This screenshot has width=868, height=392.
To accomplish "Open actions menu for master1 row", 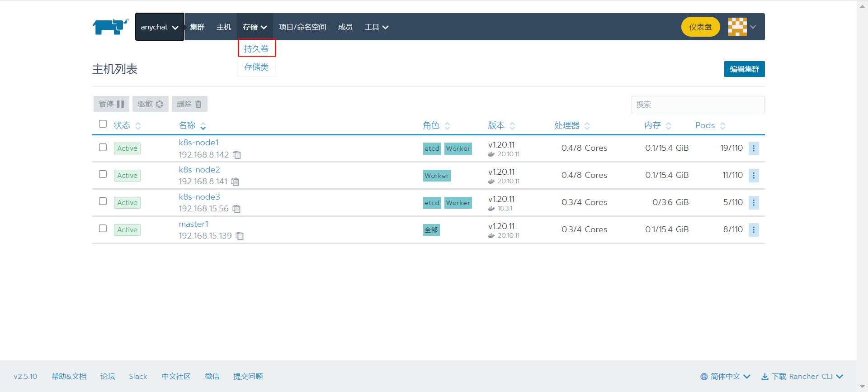I will pos(754,230).
